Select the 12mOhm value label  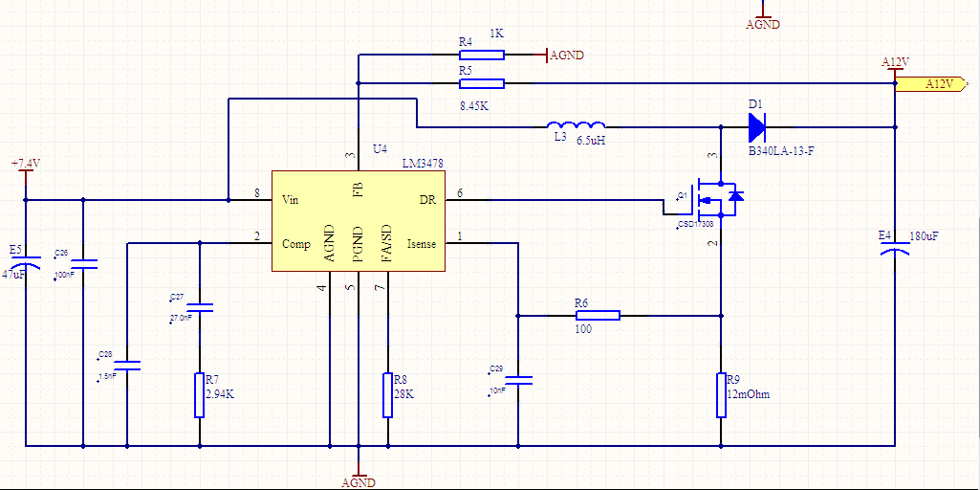click(748, 394)
